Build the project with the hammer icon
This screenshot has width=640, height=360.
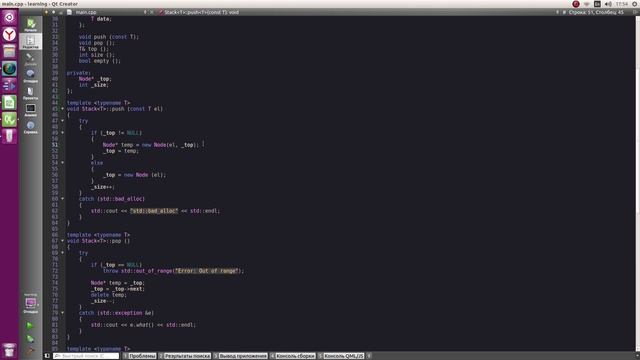click(x=30, y=350)
